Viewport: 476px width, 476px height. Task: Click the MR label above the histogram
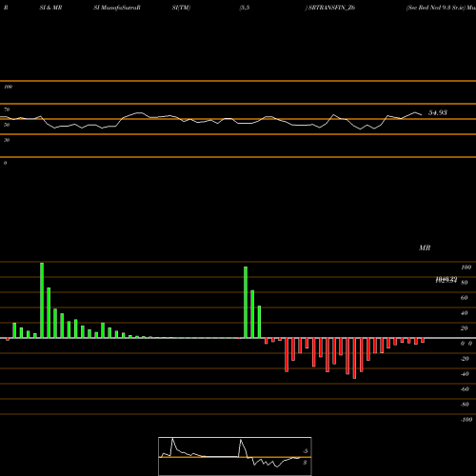click(x=425, y=248)
